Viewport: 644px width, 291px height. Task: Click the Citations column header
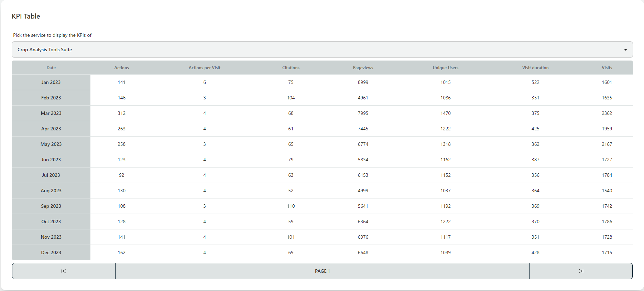291,68
